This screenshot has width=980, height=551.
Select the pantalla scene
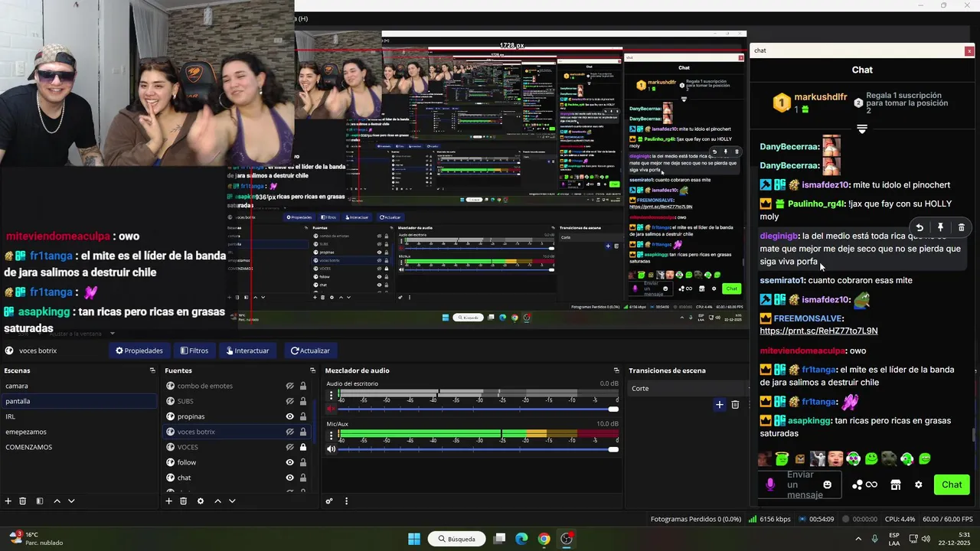(x=78, y=401)
